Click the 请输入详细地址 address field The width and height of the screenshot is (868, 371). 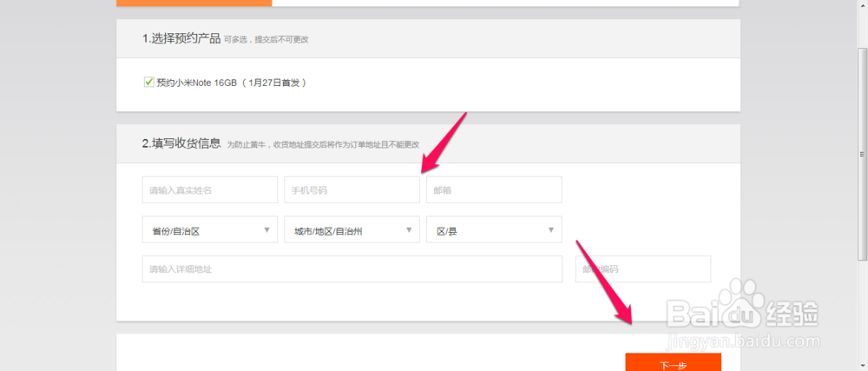click(352, 269)
